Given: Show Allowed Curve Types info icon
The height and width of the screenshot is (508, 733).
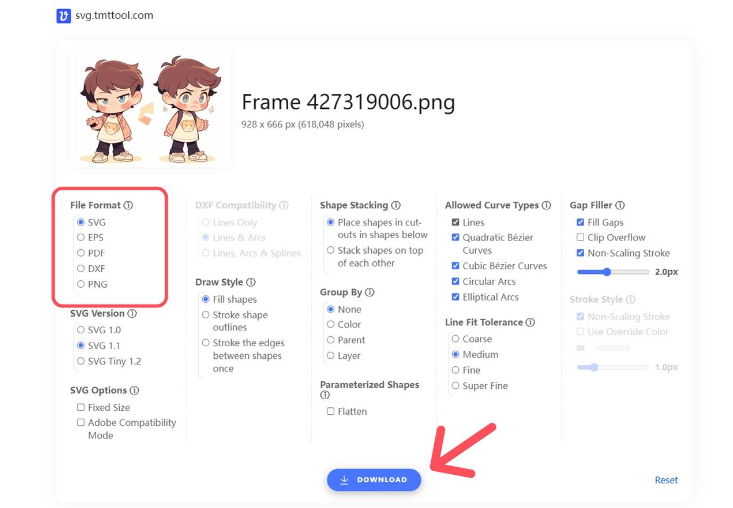Looking at the screenshot, I should click(546, 205).
